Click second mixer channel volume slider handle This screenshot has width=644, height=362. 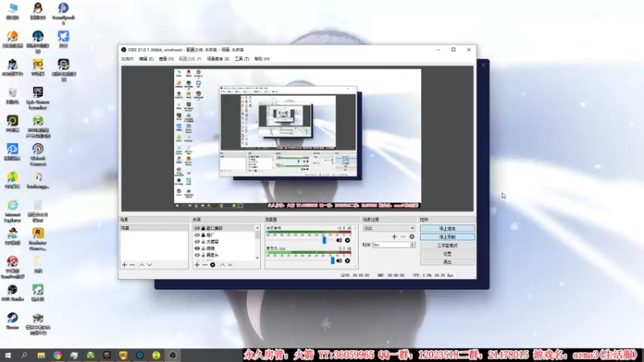click(332, 261)
